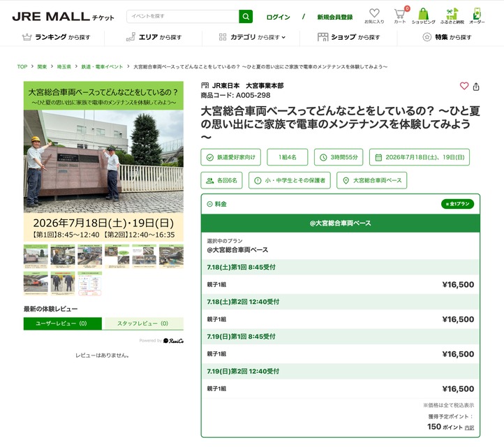
Task: Click the 小・中学生とその保護者 tag
Action: coord(290,180)
